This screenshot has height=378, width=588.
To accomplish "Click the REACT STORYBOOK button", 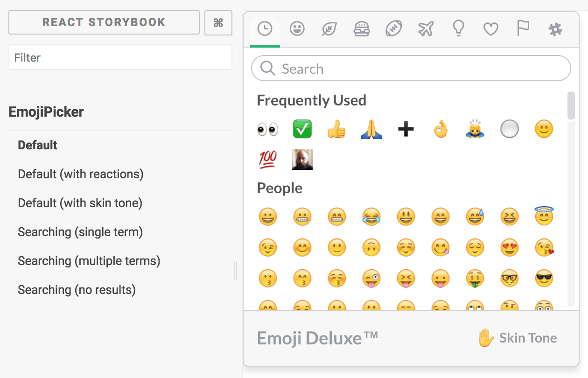I will point(104,22).
